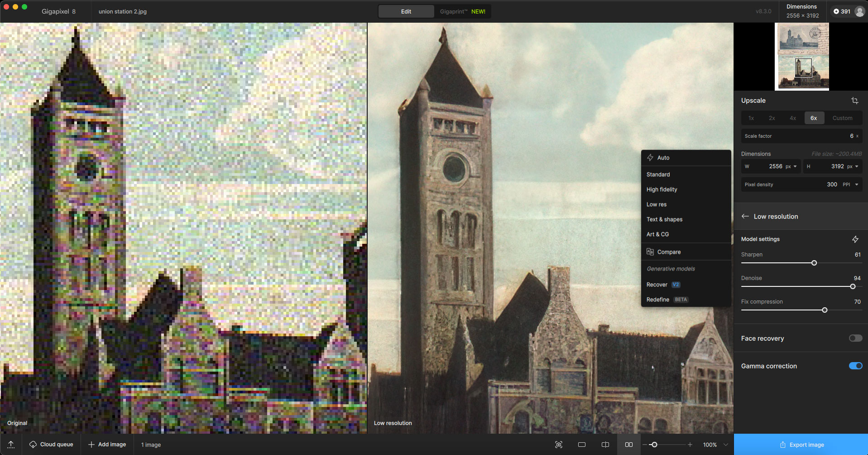Expand the 100% zoom level dropdown
The height and width of the screenshot is (455, 868).
coord(726,445)
